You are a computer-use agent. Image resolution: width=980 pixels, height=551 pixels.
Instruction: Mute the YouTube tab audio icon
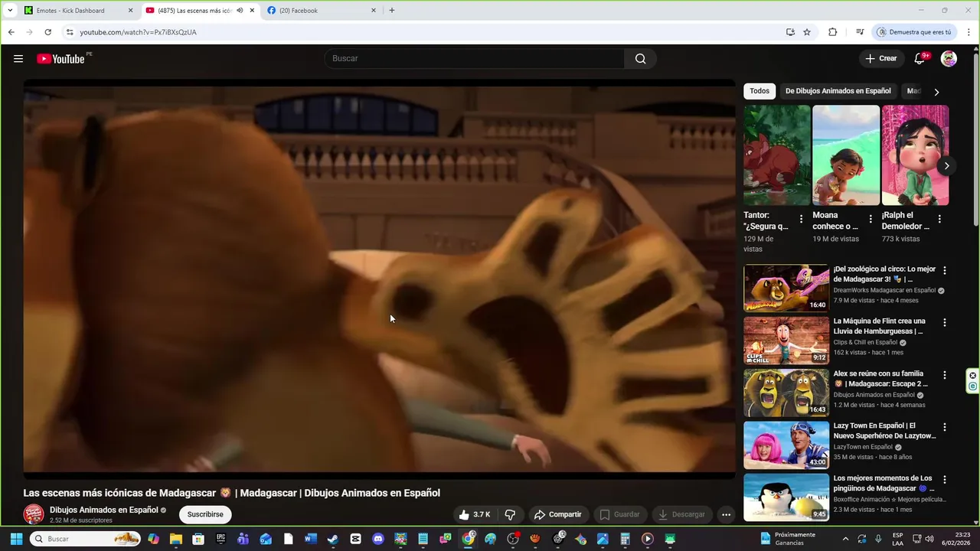pyautogui.click(x=240, y=11)
